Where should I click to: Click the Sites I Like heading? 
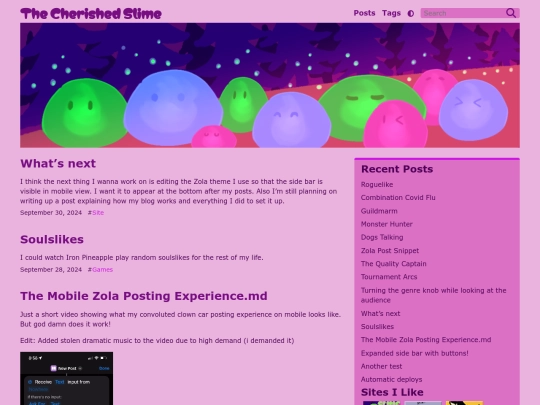(x=392, y=392)
